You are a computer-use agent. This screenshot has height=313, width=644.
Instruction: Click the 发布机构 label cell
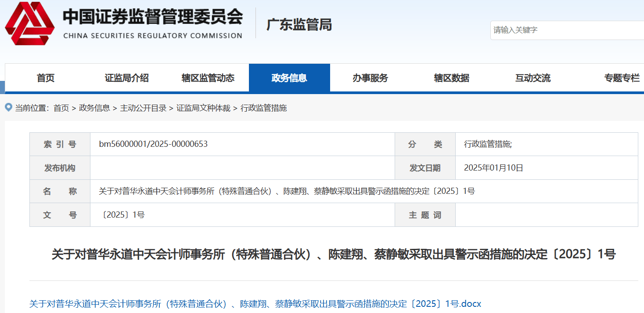point(60,168)
